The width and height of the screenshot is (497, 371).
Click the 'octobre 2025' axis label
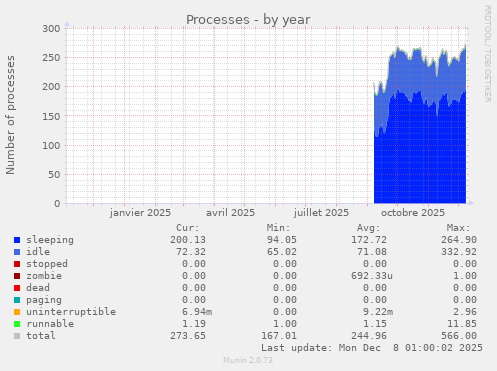[x=413, y=213]
